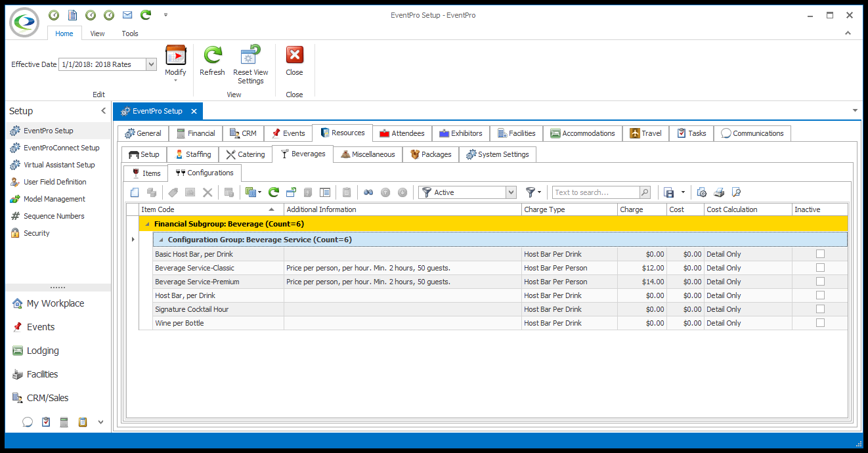Click the green refresh icon in grid toolbar
Viewport: 868px width, 453px height.
(x=274, y=192)
